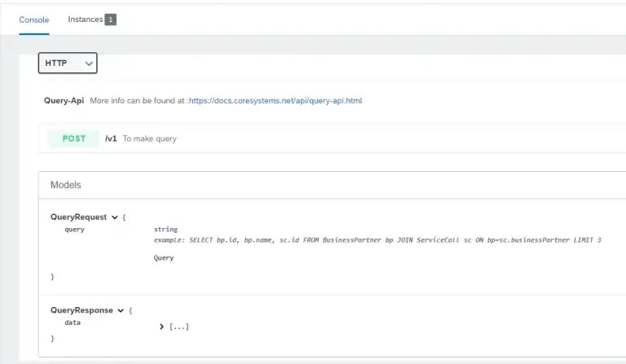Screen dimensions: 626x364
Task: Click the 'data' property name
Action: tap(73, 322)
